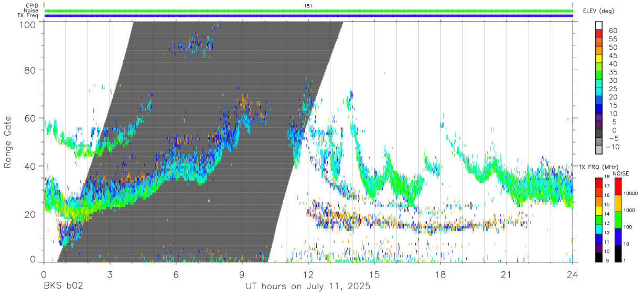Click the Noise row label at top left
This screenshot has width=644, height=297.
click(30, 10)
